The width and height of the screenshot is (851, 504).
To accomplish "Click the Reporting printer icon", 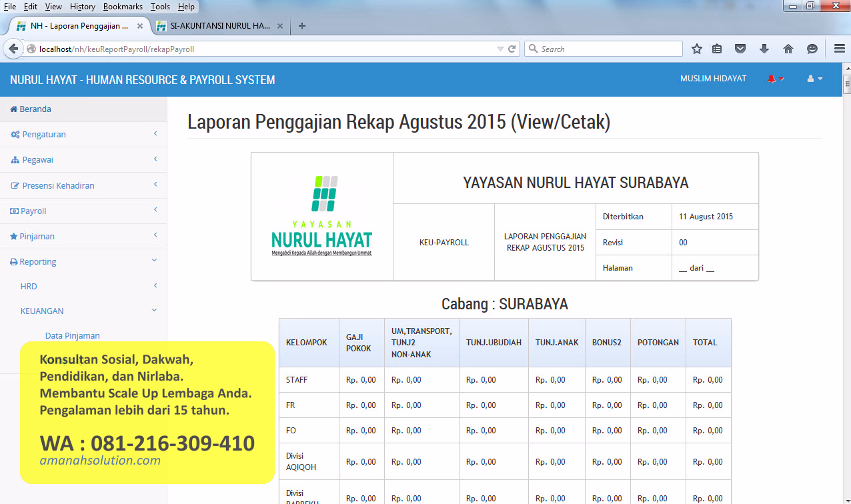I will (14, 262).
